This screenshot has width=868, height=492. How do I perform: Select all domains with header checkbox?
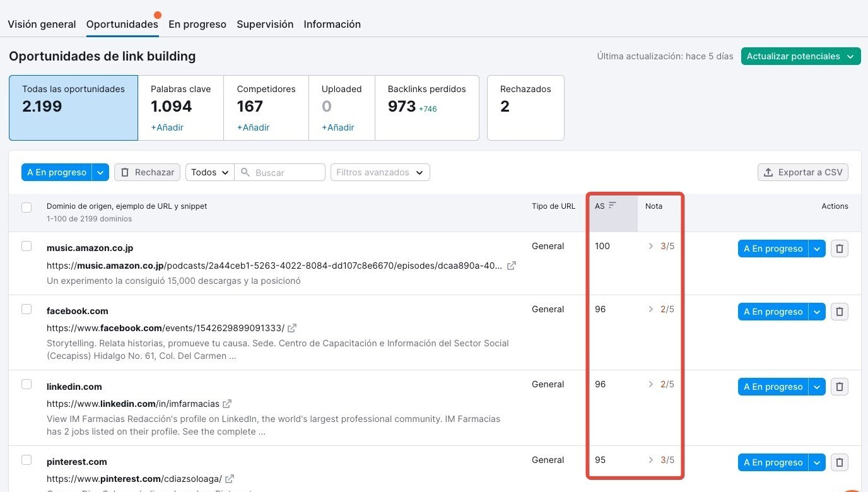pyautogui.click(x=26, y=208)
